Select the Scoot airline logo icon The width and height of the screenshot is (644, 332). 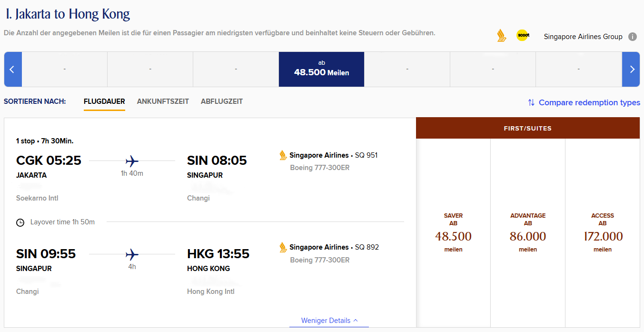(522, 36)
